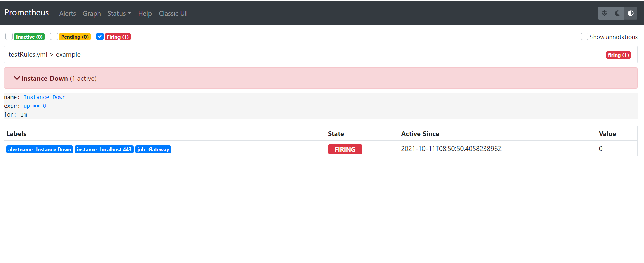Uncheck the Firing alerts checkbox
This screenshot has height=263, width=644.
pos(100,36)
